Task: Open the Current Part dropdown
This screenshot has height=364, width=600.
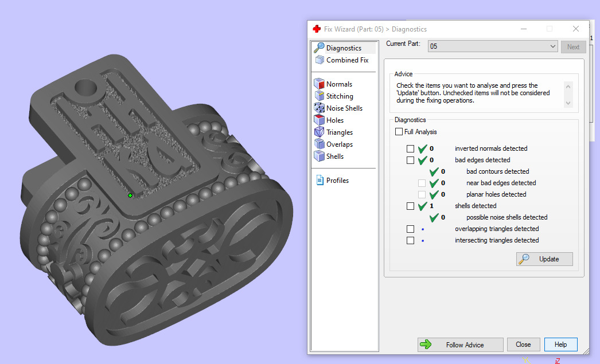Action: click(493, 46)
